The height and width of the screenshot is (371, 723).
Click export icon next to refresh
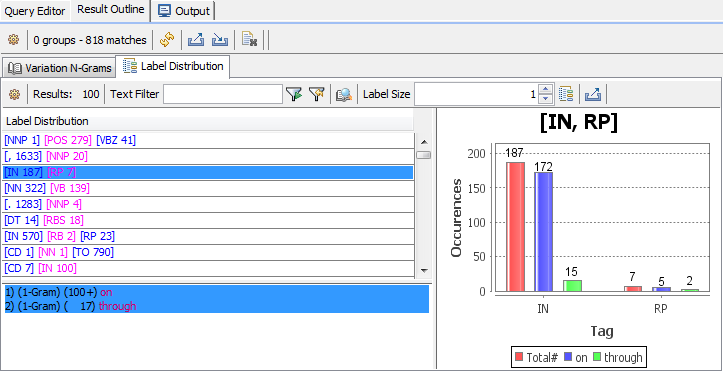[x=196, y=41]
